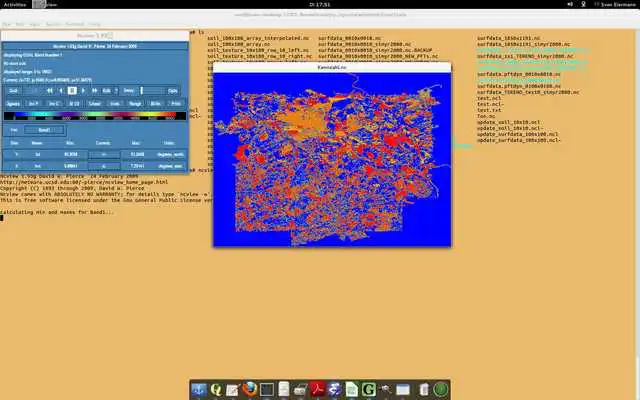Open the Edit menu in terminal

(x=20, y=24)
